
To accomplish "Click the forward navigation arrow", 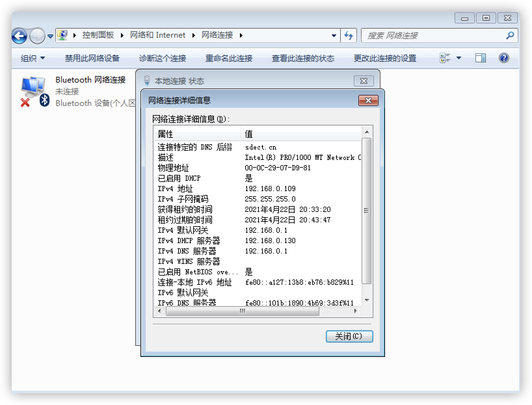I will tap(37, 36).
